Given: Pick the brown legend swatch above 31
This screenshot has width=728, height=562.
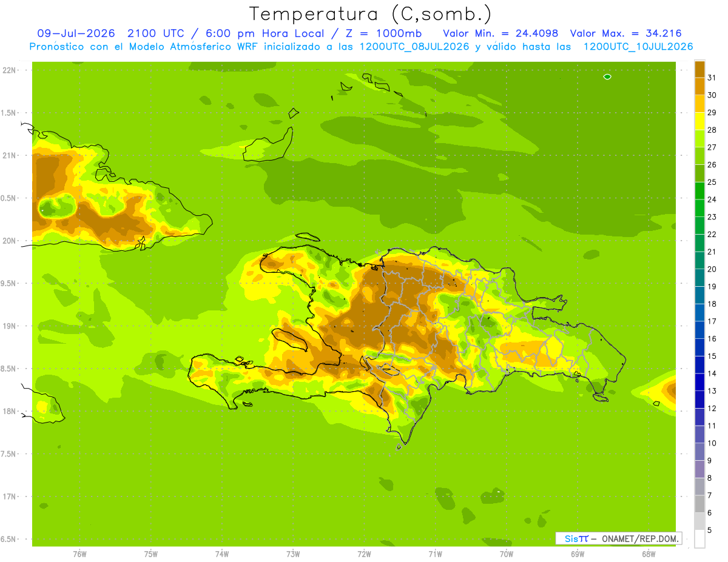Looking at the screenshot, I should (699, 69).
